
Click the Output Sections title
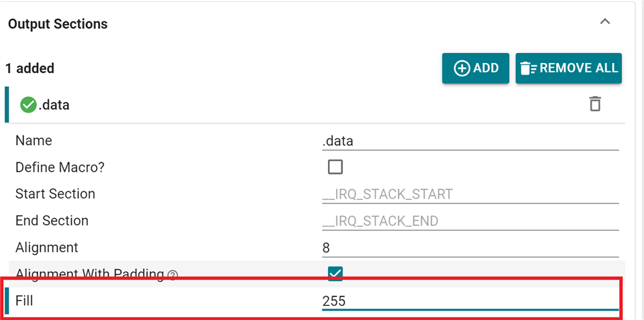coord(58,24)
